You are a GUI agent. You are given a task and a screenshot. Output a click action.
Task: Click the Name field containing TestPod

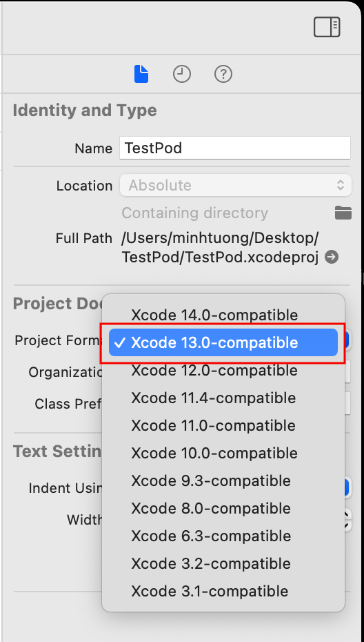235,148
